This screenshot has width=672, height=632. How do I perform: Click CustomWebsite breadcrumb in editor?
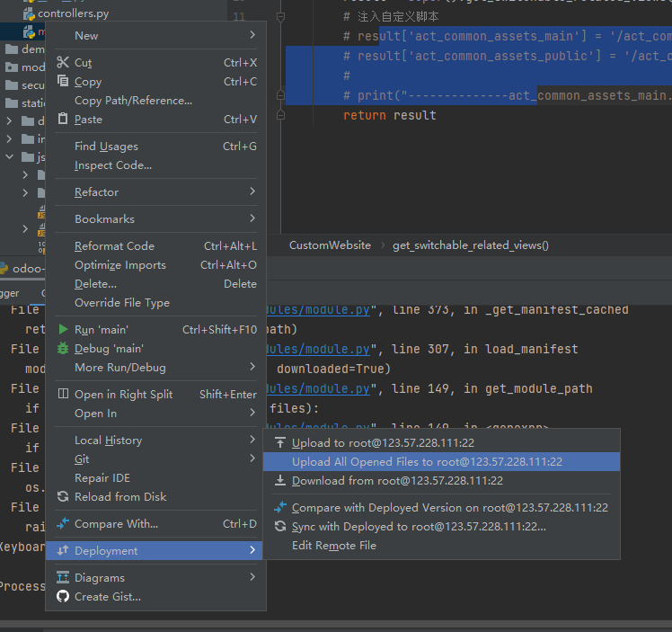330,245
